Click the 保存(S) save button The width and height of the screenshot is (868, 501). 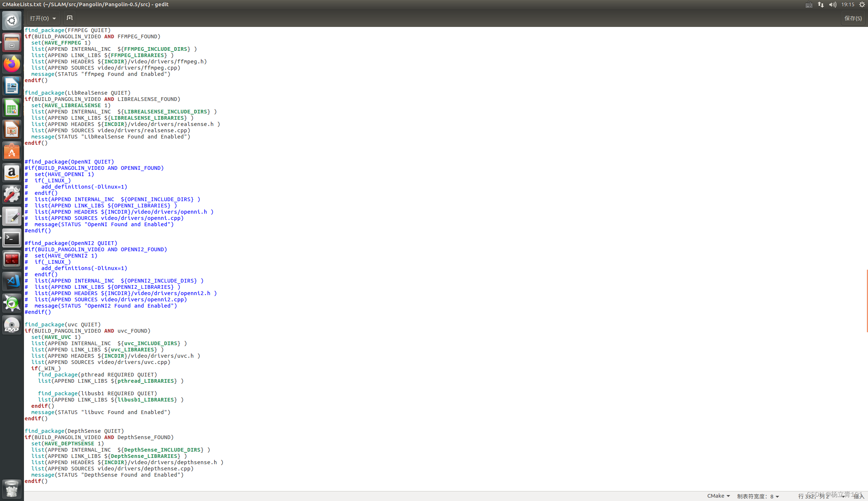pos(853,18)
